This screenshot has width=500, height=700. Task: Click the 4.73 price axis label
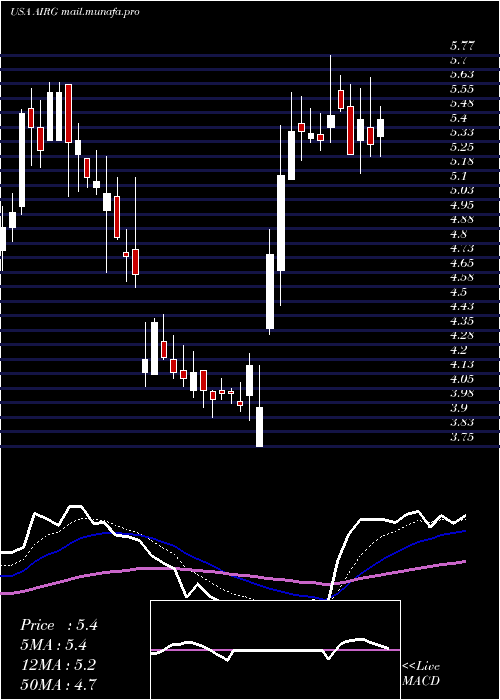462,248
